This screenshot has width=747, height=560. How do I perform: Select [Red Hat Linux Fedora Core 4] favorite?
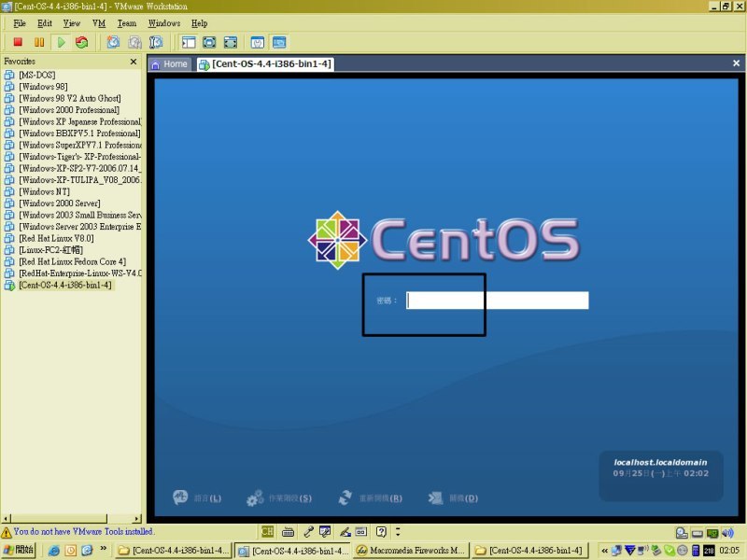point(73,261)
